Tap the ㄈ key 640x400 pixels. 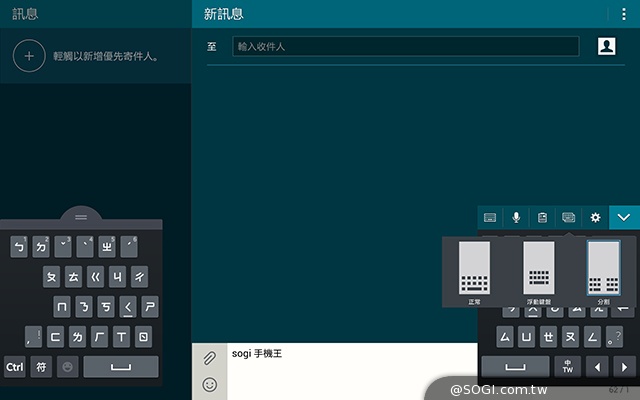point(56,337)
